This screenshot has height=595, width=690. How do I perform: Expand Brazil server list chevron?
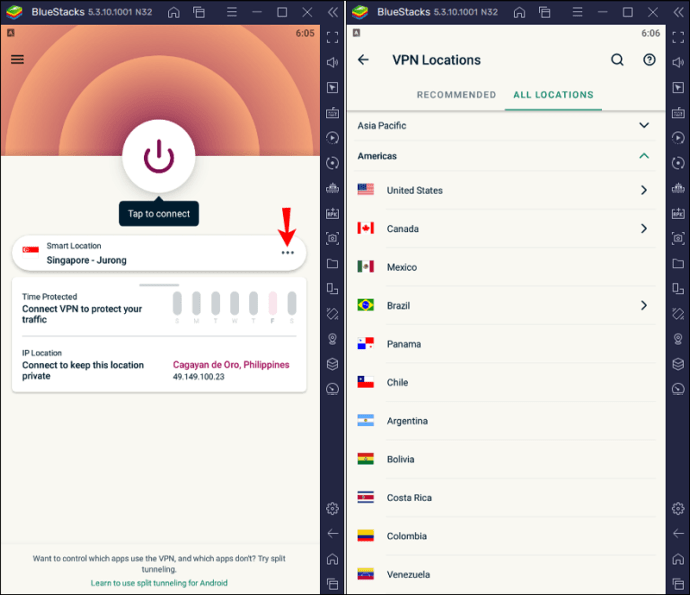644,305
